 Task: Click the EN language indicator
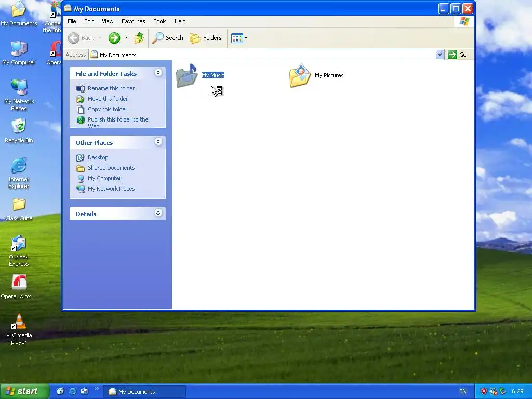[x=463, y=392]
